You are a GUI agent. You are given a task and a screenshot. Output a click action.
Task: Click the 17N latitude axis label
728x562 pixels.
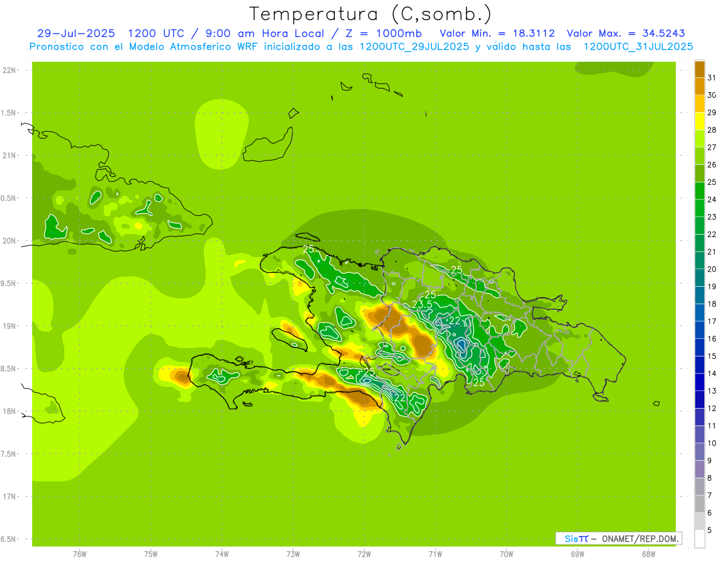tap(9, 497)
